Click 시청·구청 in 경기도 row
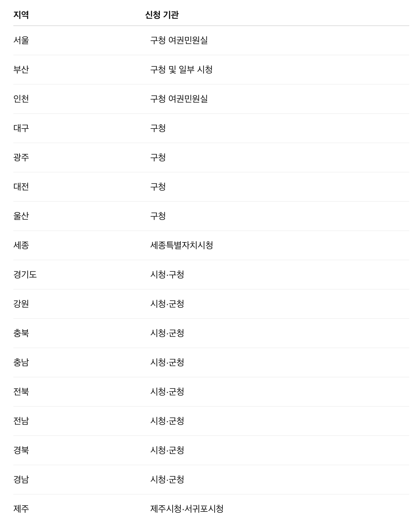 tap(167, 275)
